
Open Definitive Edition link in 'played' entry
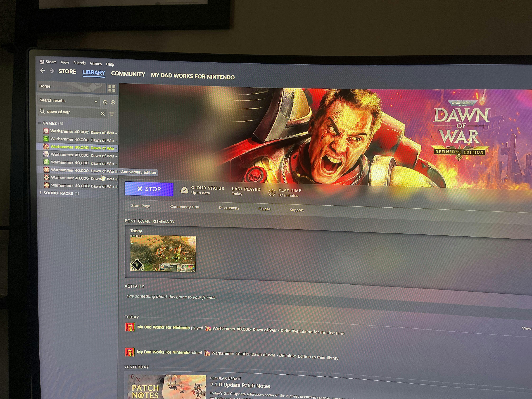click(x=262, y=331)
